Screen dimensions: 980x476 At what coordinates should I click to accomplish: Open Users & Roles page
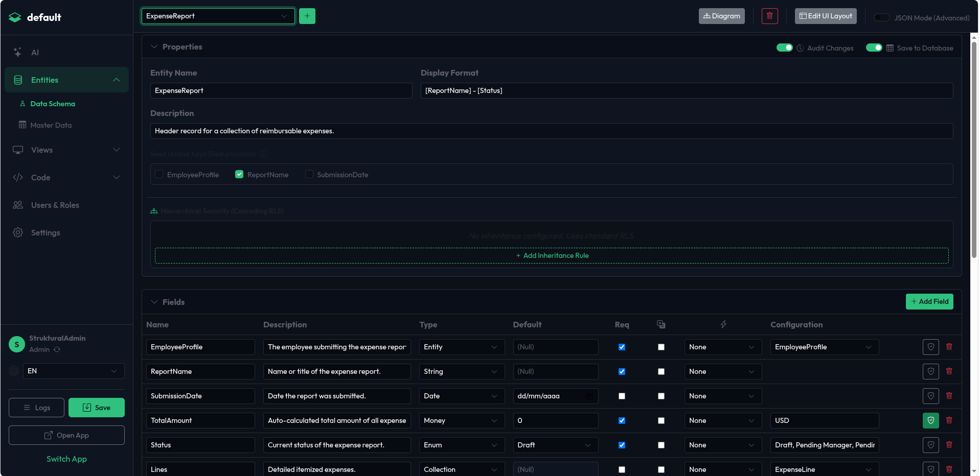tap(66, 205)
